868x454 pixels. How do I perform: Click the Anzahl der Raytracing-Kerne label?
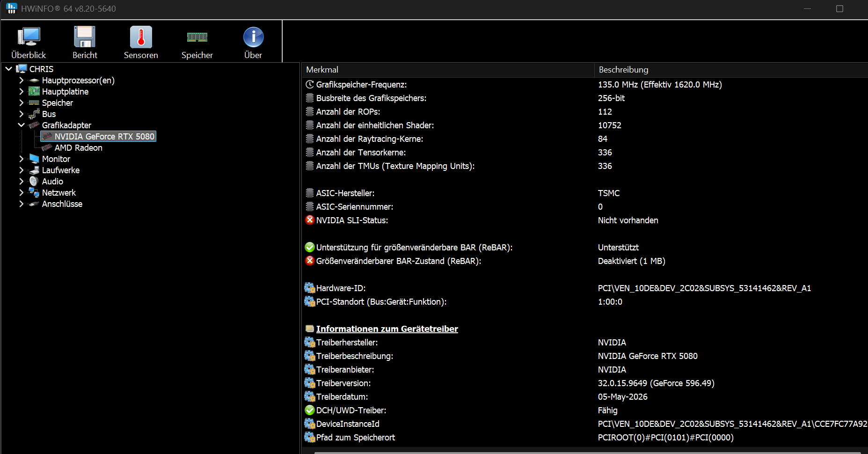pos(370,139)
